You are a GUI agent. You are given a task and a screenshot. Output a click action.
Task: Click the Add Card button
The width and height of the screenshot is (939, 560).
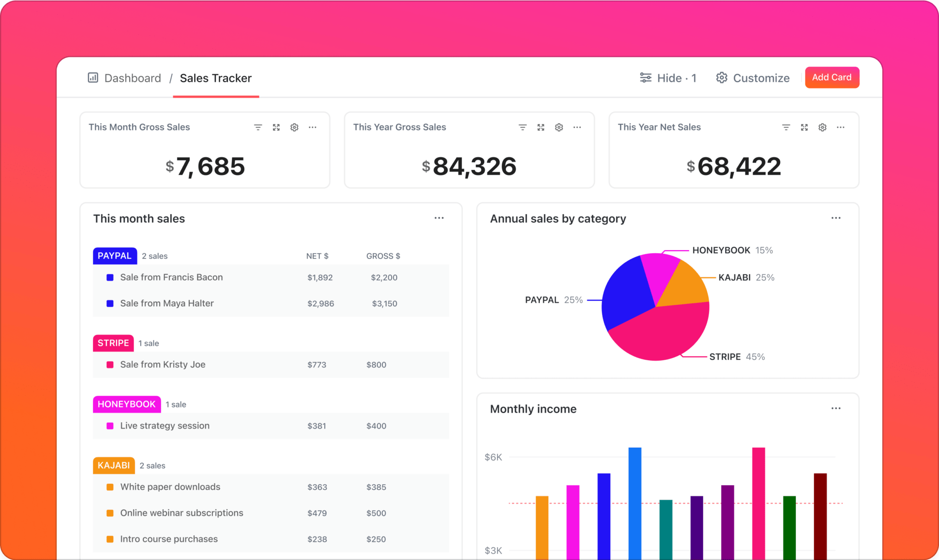click(832, 77)
